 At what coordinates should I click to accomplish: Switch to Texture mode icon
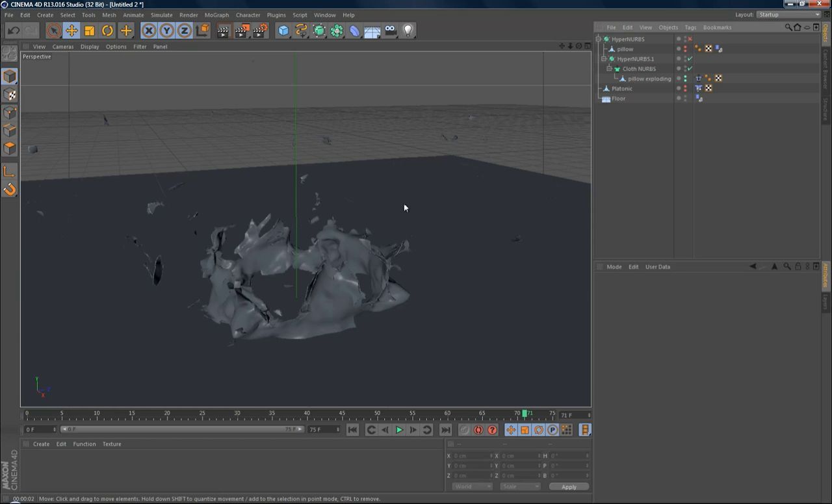(10, 94)
